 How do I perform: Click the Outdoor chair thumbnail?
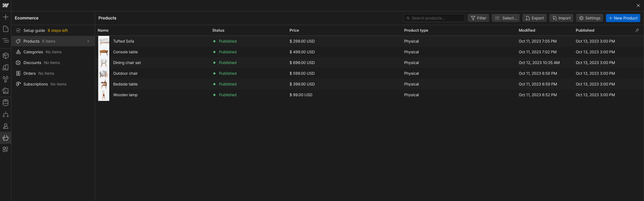(x=104, y=73)
